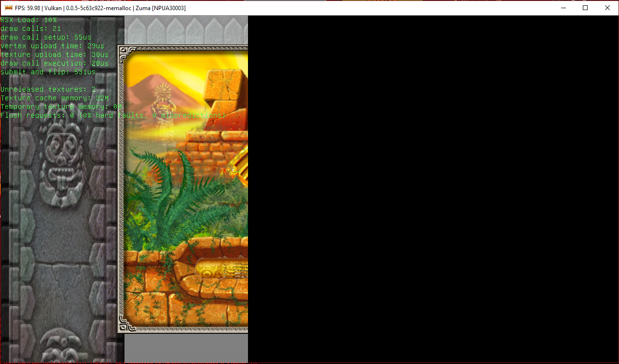Click the "vertex upload time: 29us" line

click(53, 46)
